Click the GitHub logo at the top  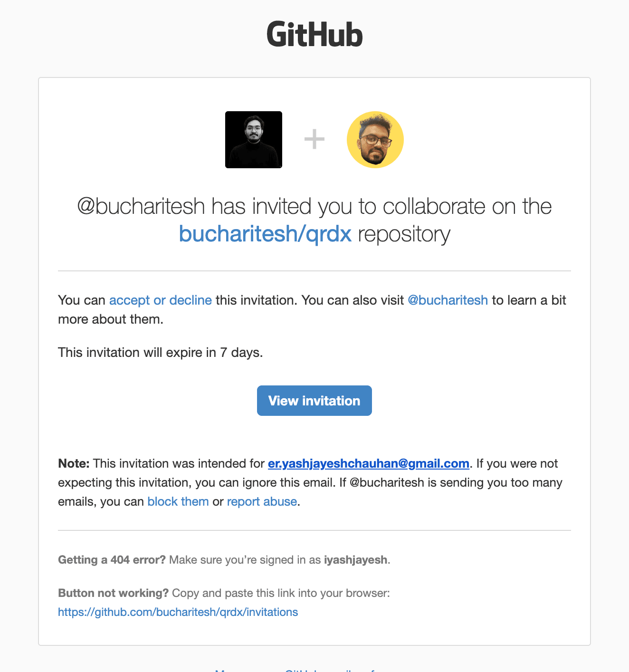click(314, 34)
